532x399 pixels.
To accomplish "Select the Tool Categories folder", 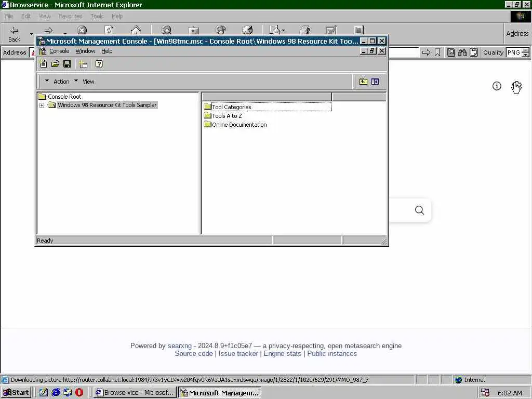I will (x=231, y=107).
